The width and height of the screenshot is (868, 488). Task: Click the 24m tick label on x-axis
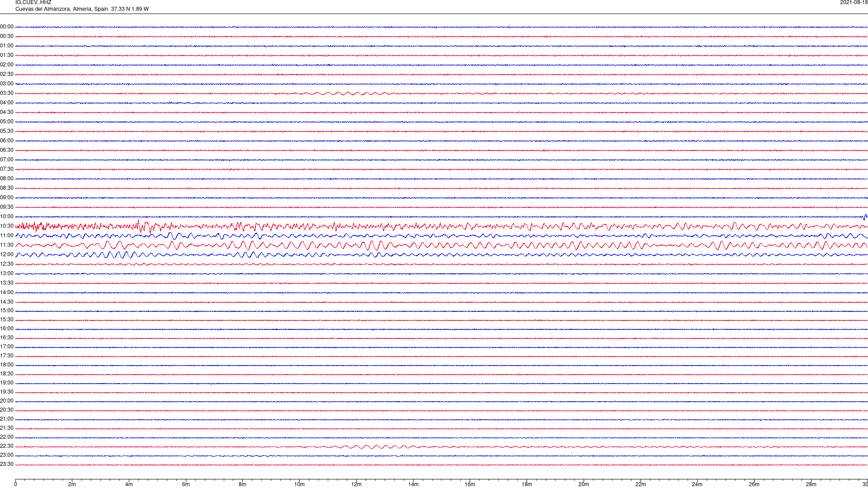pyautogui.click(x=697, y=484)
